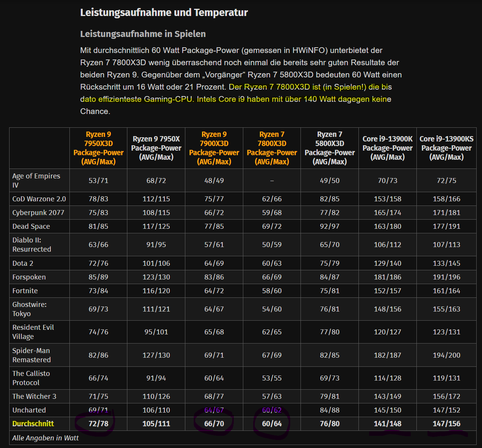Click the 50/59 cell in Diablo II row

(272, 244)
